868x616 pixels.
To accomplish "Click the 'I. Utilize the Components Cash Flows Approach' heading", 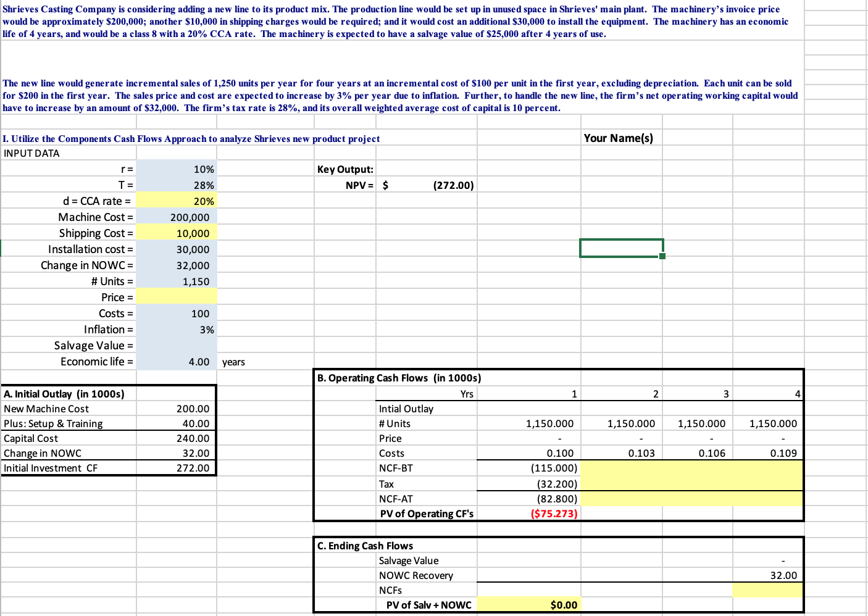I will coord(191,139).
